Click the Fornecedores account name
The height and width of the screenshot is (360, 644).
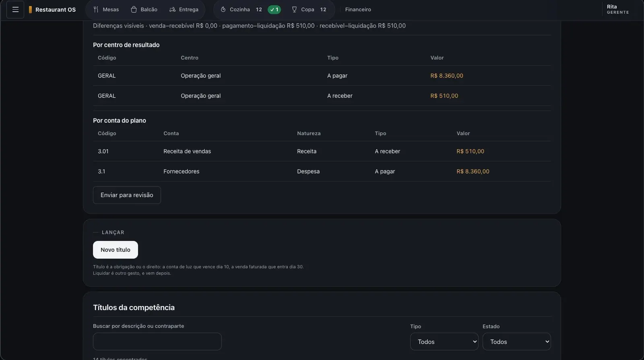pos(182,171)
